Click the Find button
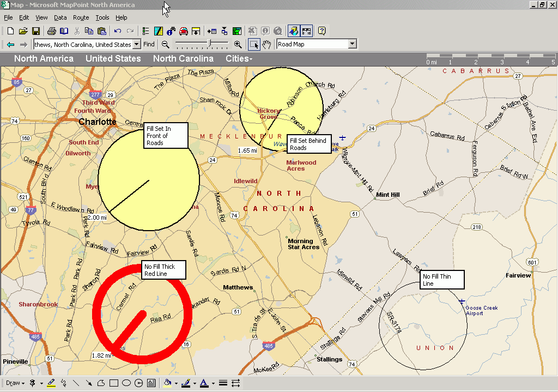Viewport: 558px width, 392px height. click(x=149, y=44)
